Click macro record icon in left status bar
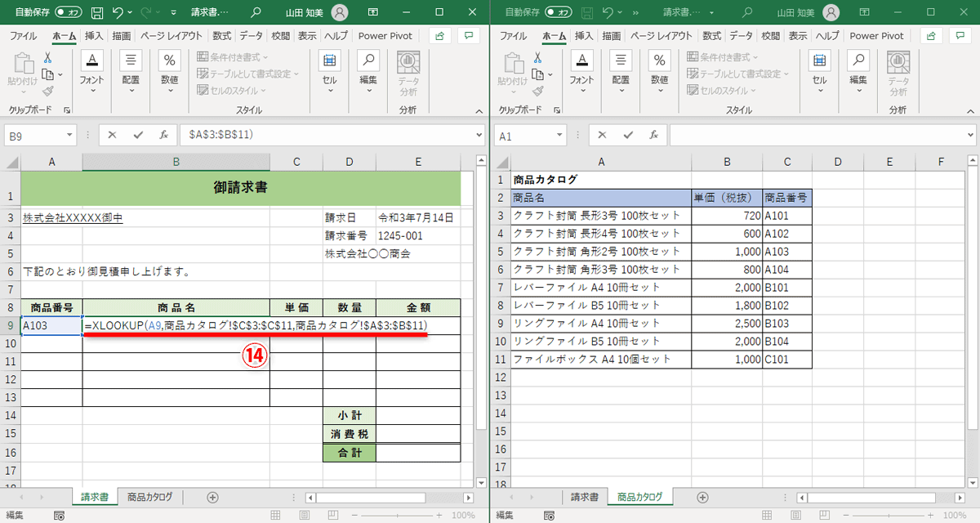980x523 pixels. coord(59,516)
